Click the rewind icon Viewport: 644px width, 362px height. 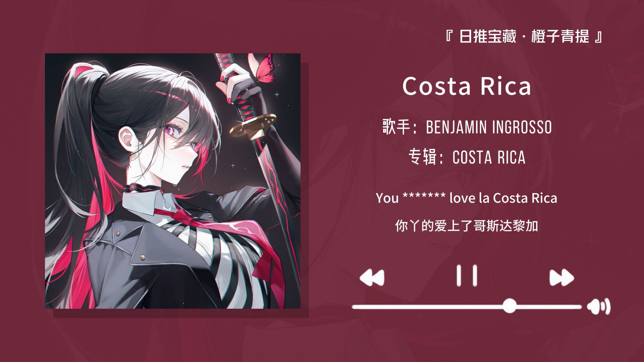tap(372, 278)
